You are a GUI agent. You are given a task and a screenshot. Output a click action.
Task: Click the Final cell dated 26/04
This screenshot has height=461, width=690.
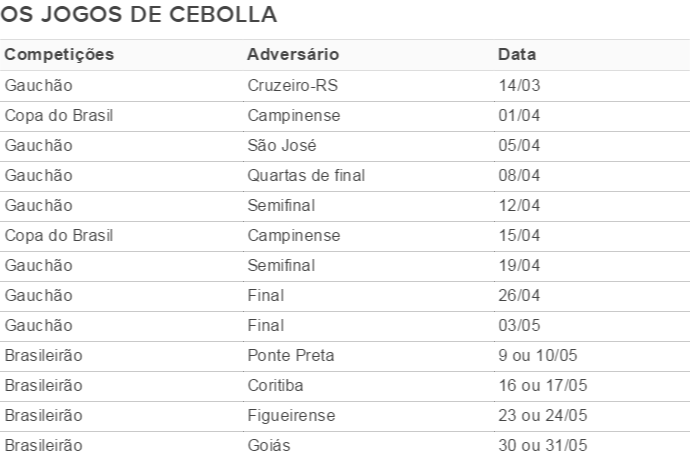click(266, 295)
